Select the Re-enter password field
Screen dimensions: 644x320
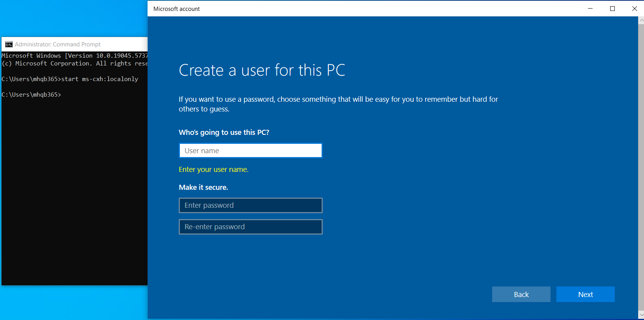tap(250, 227)
